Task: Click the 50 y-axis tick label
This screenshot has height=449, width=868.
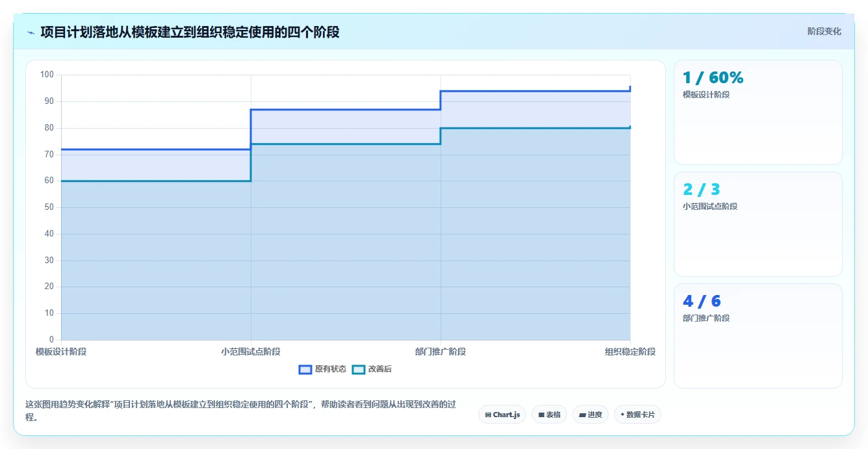Action: (x=49, y=207)
